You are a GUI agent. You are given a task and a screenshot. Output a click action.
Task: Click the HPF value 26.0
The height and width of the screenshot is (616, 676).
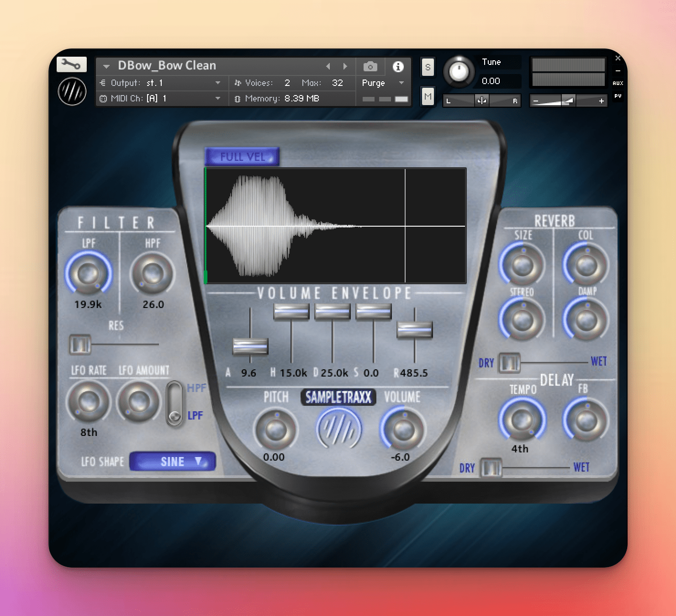point(153,304)
